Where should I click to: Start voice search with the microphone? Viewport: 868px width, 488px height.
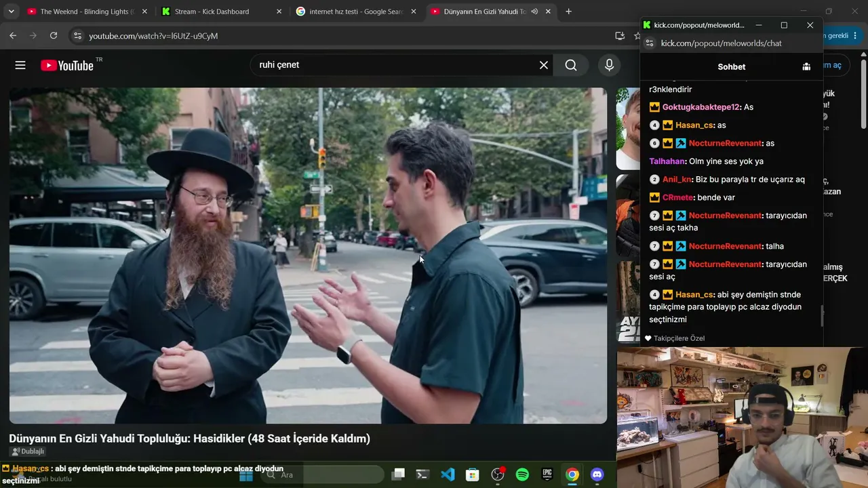tap(609, 65)
